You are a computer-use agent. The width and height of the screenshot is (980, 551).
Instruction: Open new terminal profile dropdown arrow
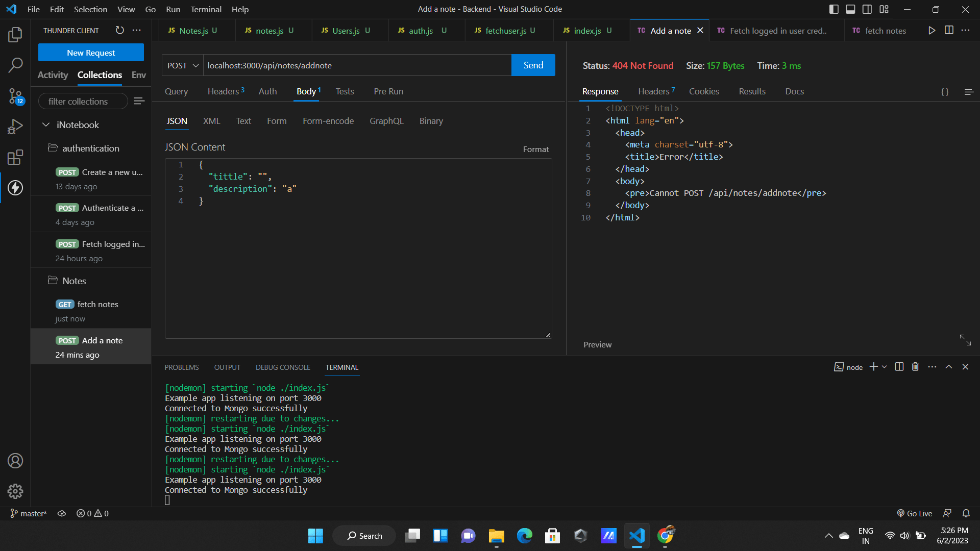pos(885,367)
